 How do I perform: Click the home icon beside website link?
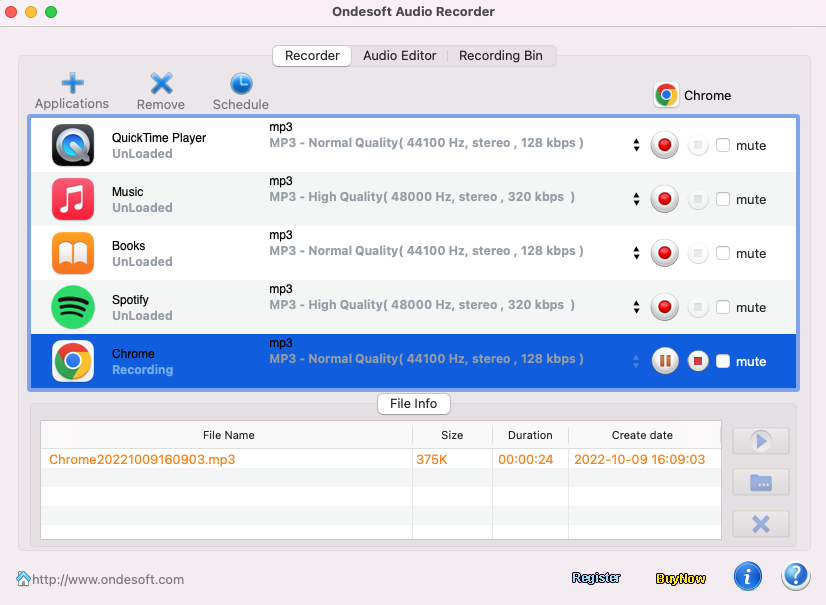pos(23,578)
